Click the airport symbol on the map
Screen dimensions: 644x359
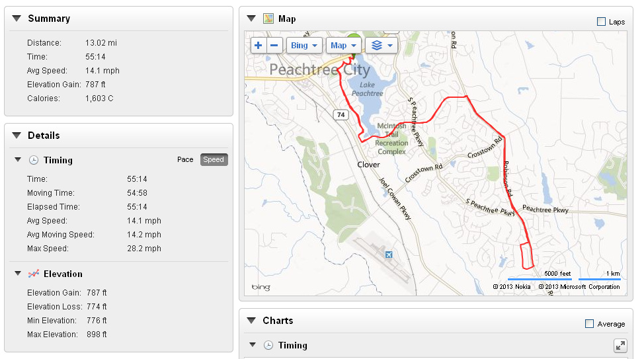[388, 255]
